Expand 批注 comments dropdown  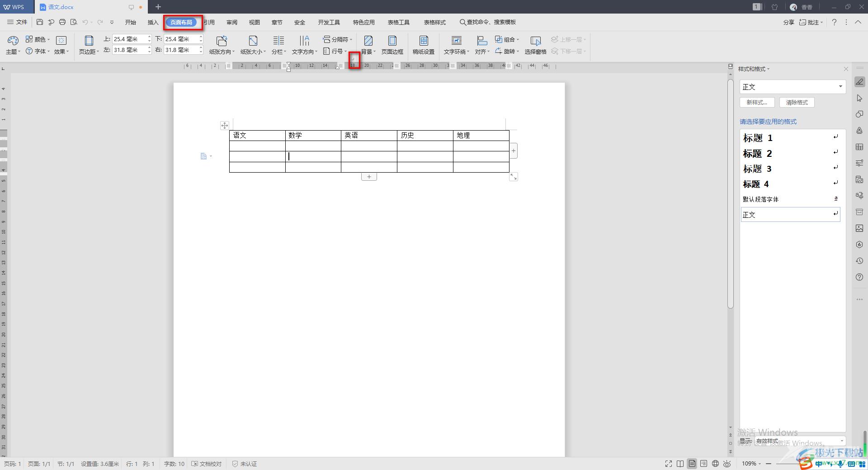click(x=811, y=22)
